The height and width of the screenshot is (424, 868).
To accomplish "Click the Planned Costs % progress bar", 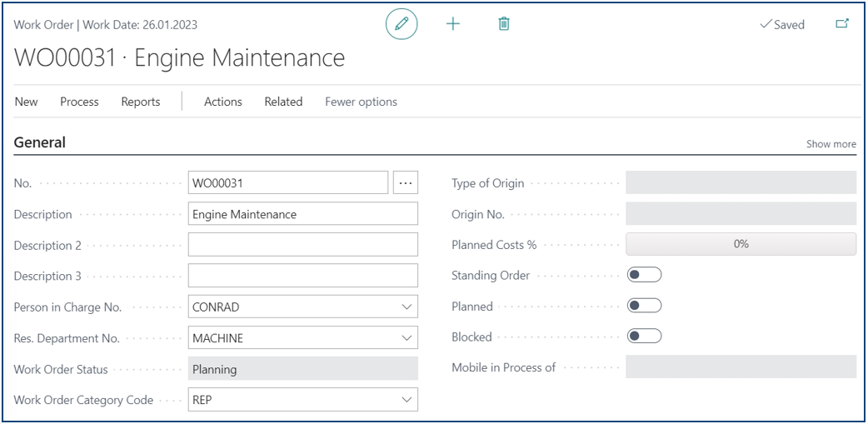I will 741,244.
